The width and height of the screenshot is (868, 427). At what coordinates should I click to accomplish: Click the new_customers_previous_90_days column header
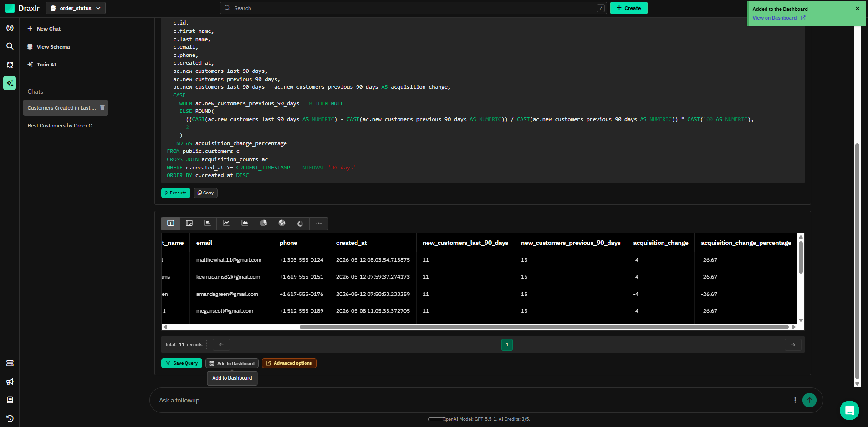pos(571,243)
